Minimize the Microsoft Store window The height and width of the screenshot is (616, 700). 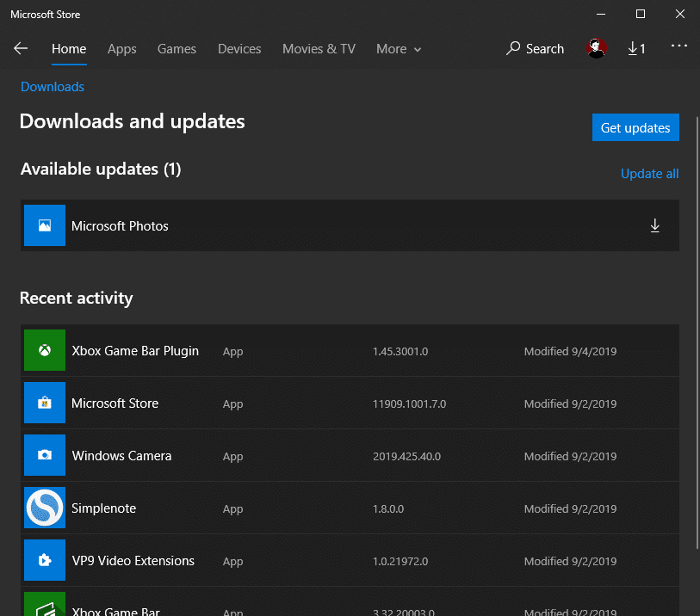coord(601,15)
